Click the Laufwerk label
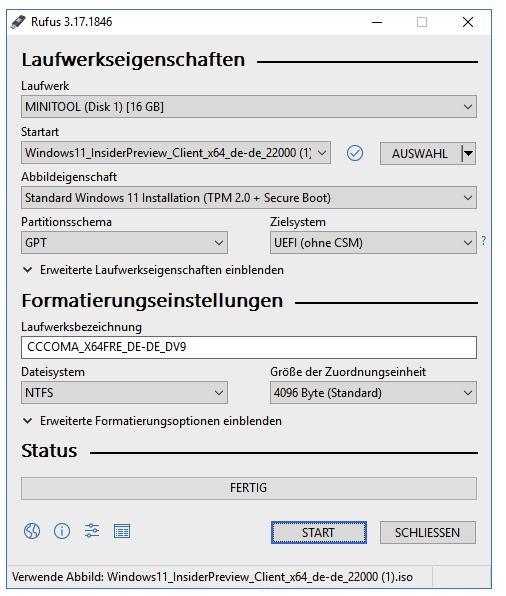Image resolution: width=506 pixels, height=596 pixels. click(x=45, y=86)
